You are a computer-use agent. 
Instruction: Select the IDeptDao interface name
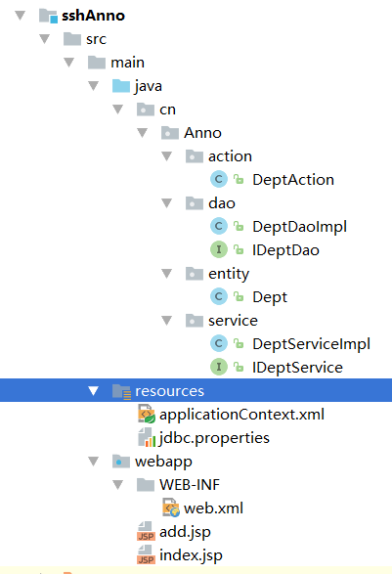click(x=285, y=250)
